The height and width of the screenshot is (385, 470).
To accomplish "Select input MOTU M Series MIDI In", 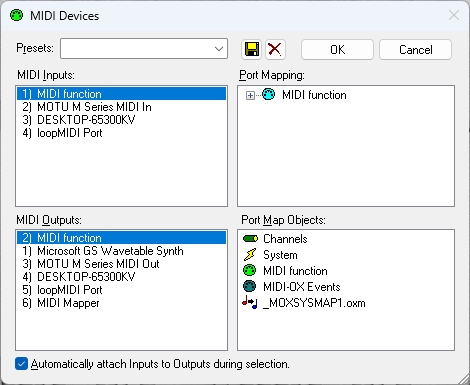I will (x=121, y=107).
